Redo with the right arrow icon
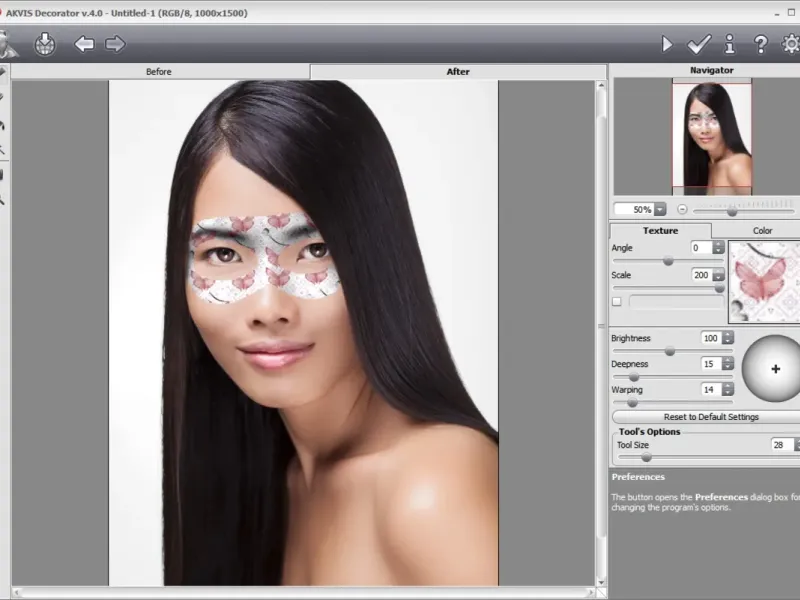The height and width of the screenshot is (600, 800). [115, 44]
